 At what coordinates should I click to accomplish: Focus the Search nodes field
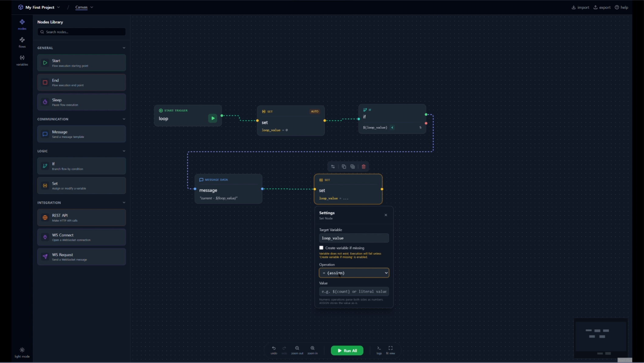pos(81,32)
